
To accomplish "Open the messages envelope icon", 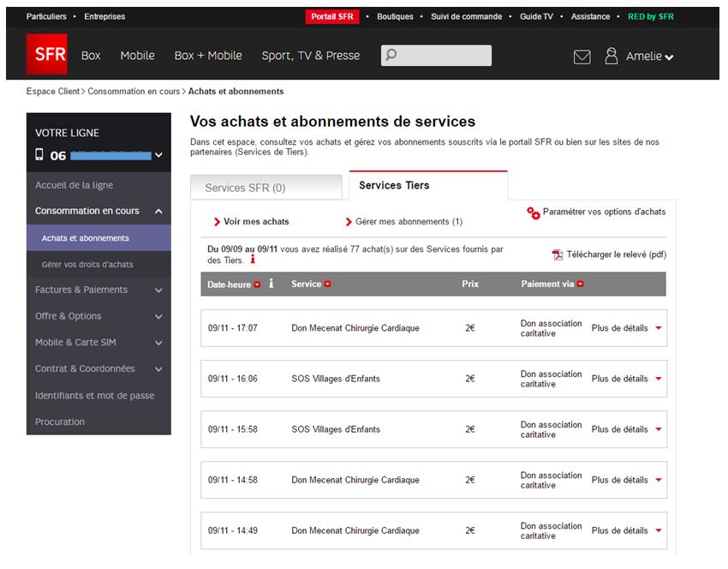I will pyautogui.click(x=582, y=56).
